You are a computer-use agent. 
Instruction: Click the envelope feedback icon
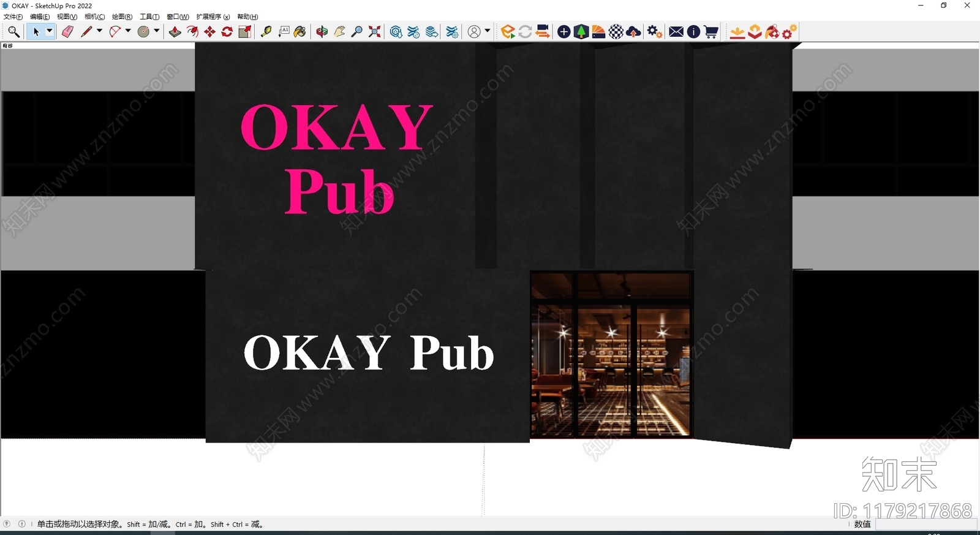pos(676,32)
